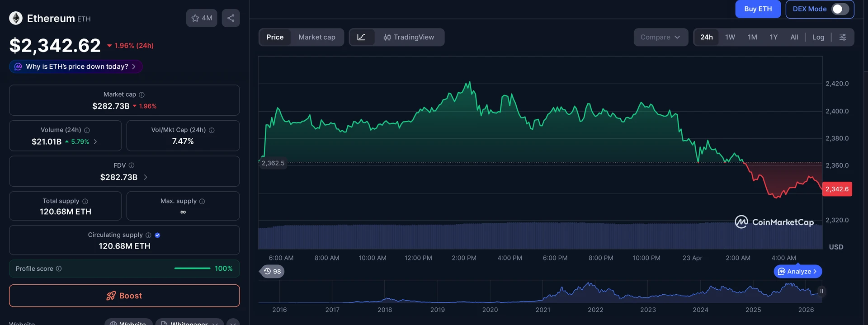
Task: Click the Ethereum diamond logo icon
Action: pos(16,18)
